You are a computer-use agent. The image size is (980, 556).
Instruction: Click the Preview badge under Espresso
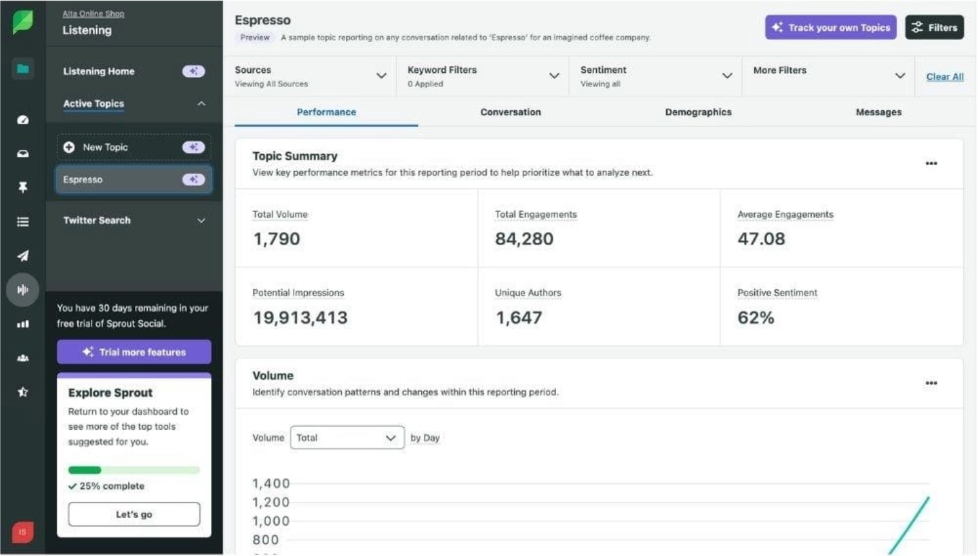coord(255,37)
